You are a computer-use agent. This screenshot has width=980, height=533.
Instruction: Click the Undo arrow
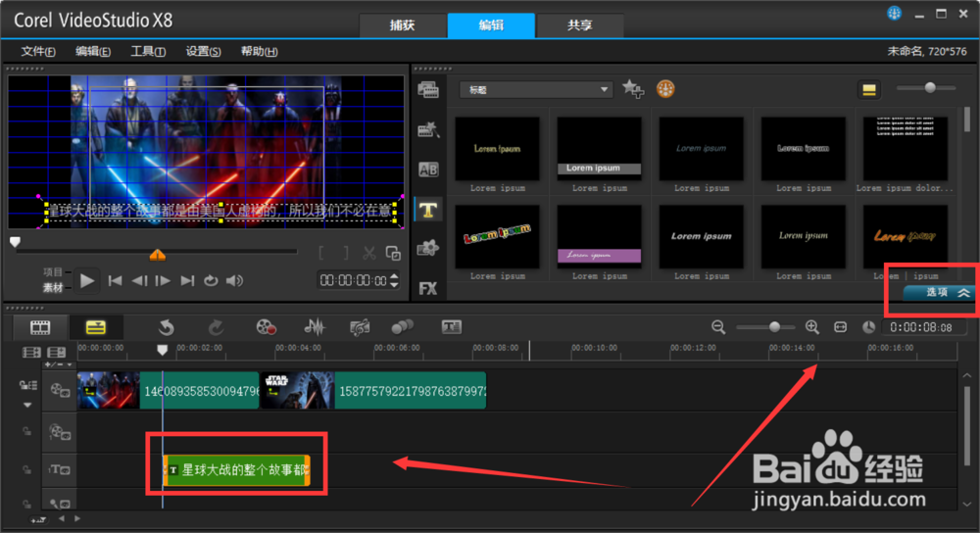tap(167, 327)
